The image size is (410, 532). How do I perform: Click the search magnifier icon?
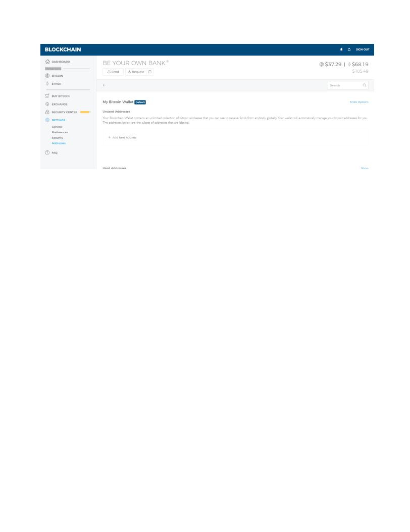coord(364,85)
